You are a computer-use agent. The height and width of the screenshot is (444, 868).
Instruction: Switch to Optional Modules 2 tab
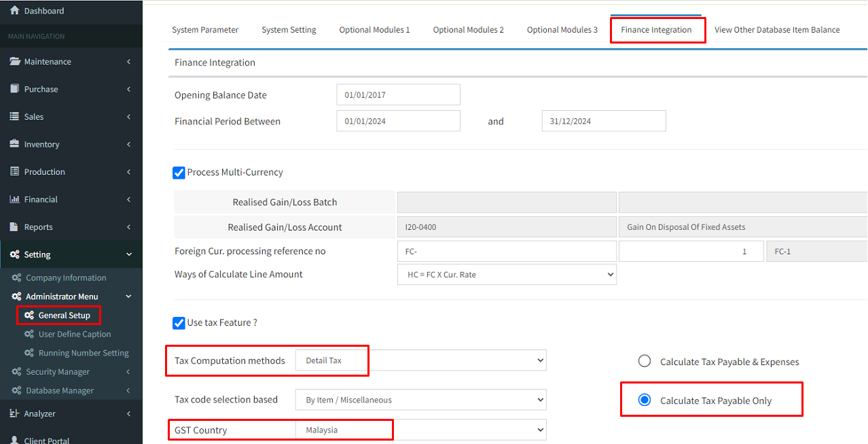468,30
